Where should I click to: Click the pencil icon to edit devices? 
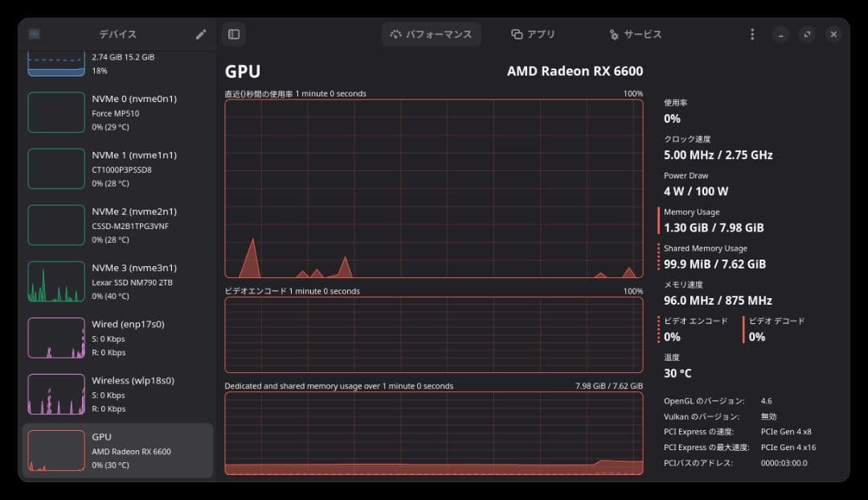(200, 34)
